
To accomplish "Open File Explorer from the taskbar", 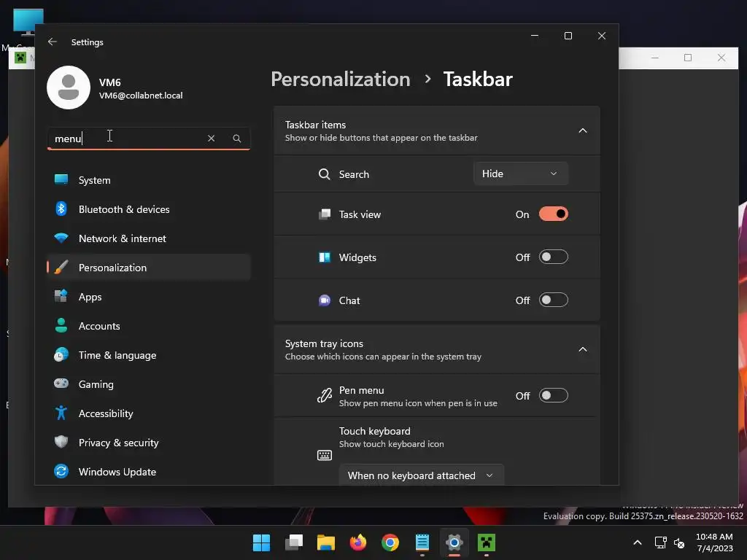I will (326, 542).
